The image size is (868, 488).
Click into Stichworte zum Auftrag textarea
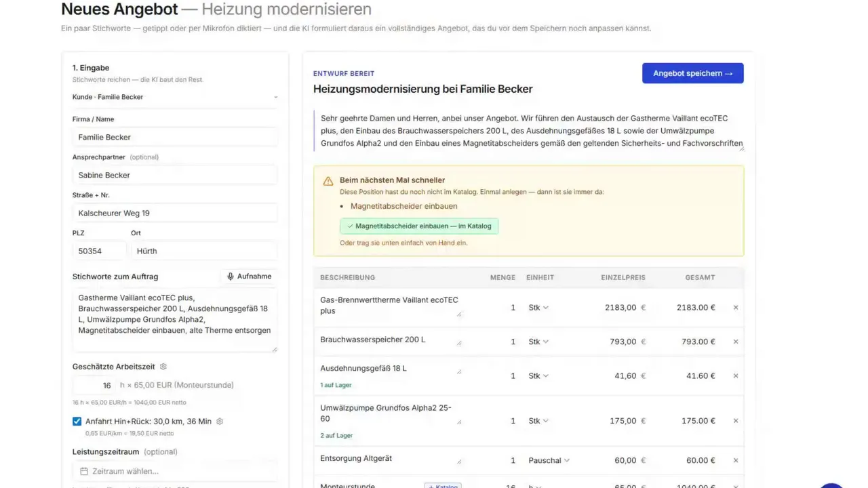click(x=175, y=320)
